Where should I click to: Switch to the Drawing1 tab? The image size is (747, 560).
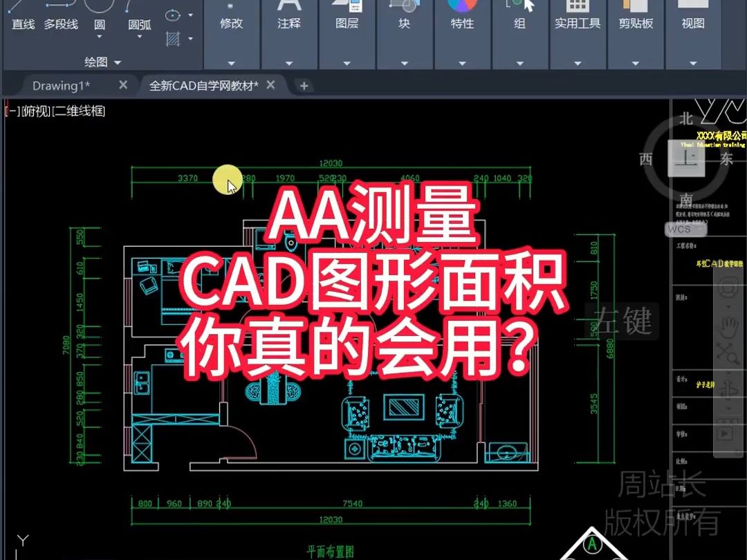(x=61, y=85)
